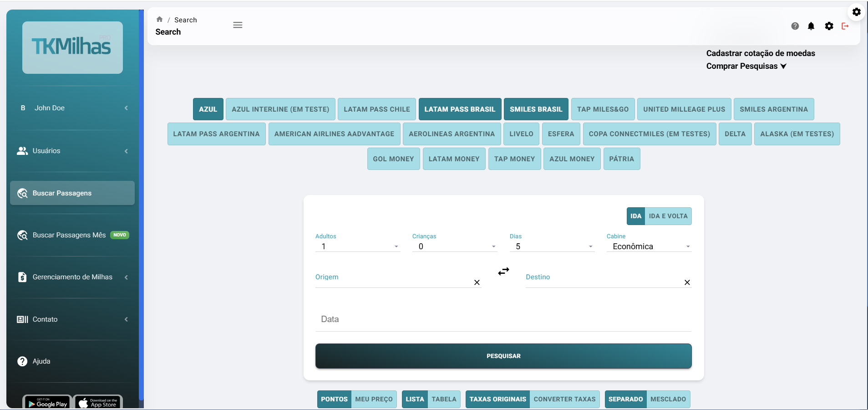
Task: Enable the ESFERA program filter
Action: (x=561, y=134)
